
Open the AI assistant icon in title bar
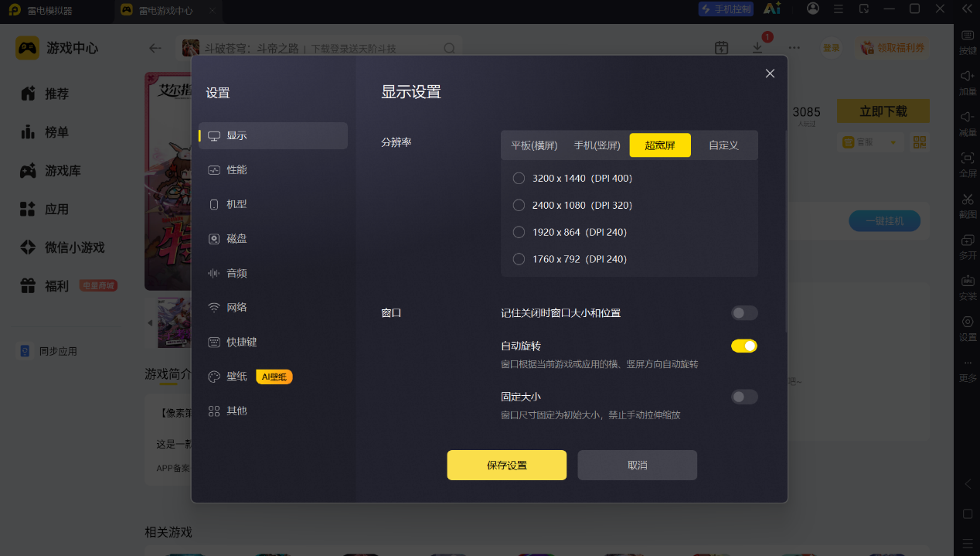(771, 9)
